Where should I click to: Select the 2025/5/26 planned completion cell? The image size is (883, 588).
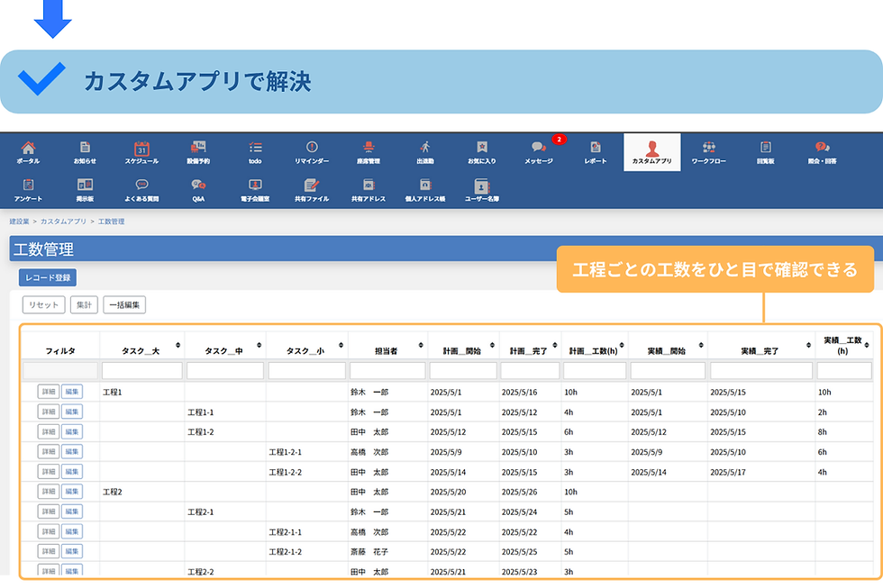pos(530,492)
